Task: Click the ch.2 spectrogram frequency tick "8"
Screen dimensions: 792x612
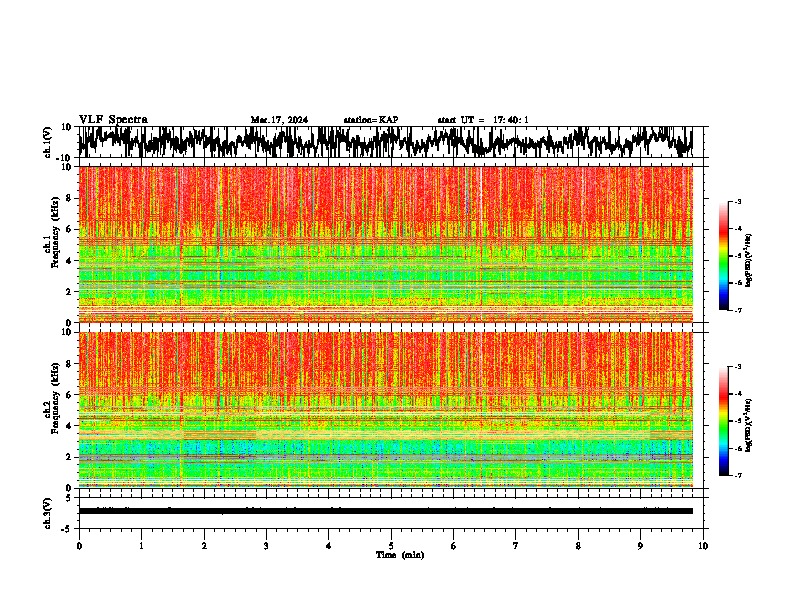Action: click(69, 364)
